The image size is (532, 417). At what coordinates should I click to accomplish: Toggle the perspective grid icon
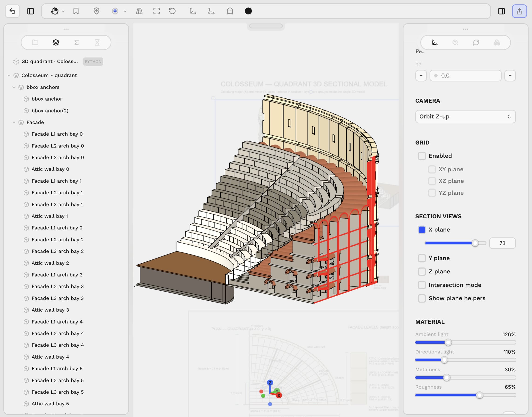(139, 11)
